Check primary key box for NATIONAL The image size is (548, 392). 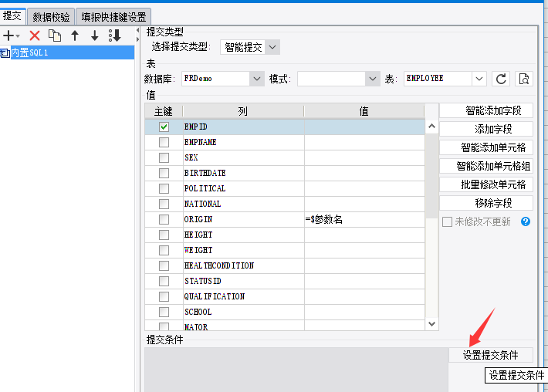click(x=164, y=204)
